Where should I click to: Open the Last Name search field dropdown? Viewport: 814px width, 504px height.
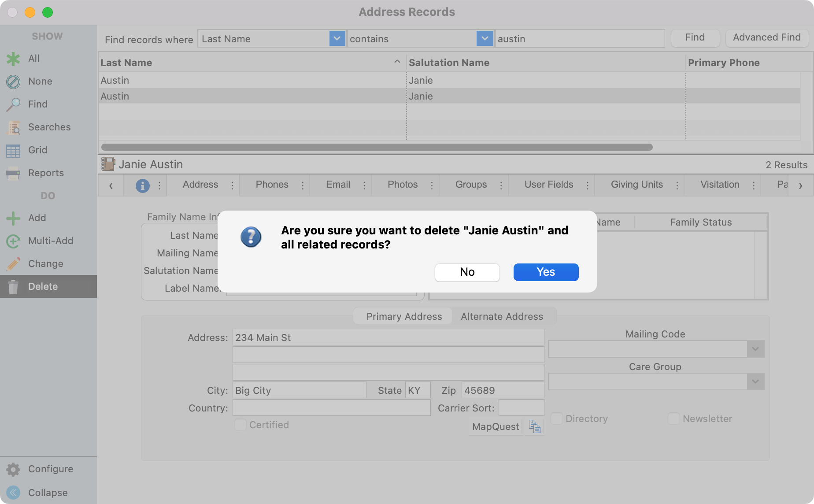pyautogui.click(x=337, y=39)
